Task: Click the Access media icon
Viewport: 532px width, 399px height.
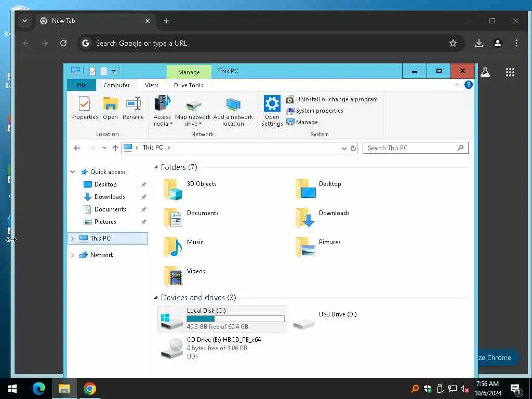Action: (162, 103)
